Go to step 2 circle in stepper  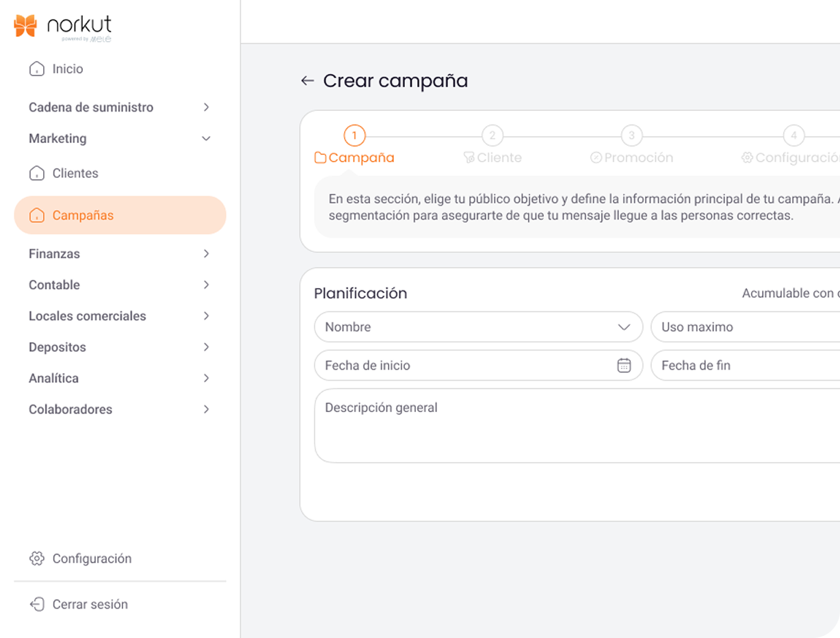tap(493, 136)
